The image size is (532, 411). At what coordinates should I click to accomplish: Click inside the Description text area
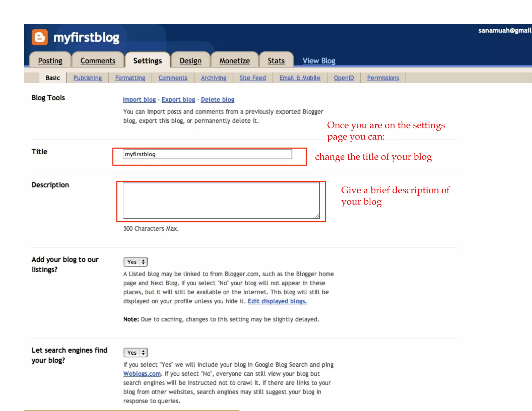221,201
